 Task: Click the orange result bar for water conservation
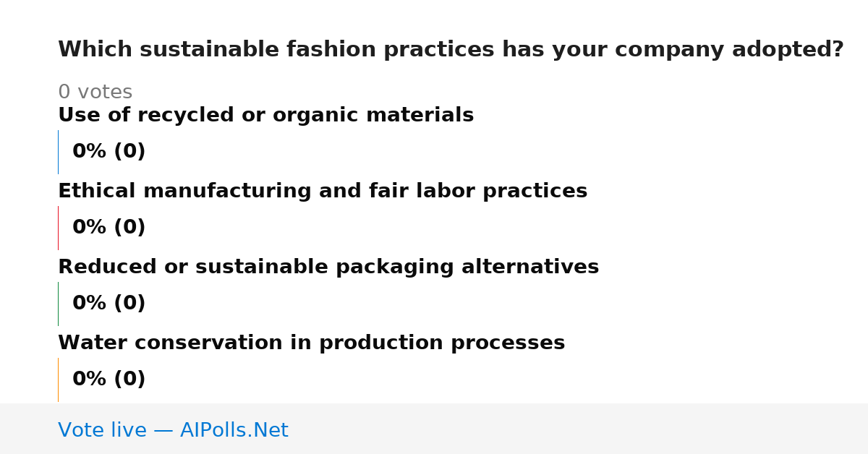58,380
